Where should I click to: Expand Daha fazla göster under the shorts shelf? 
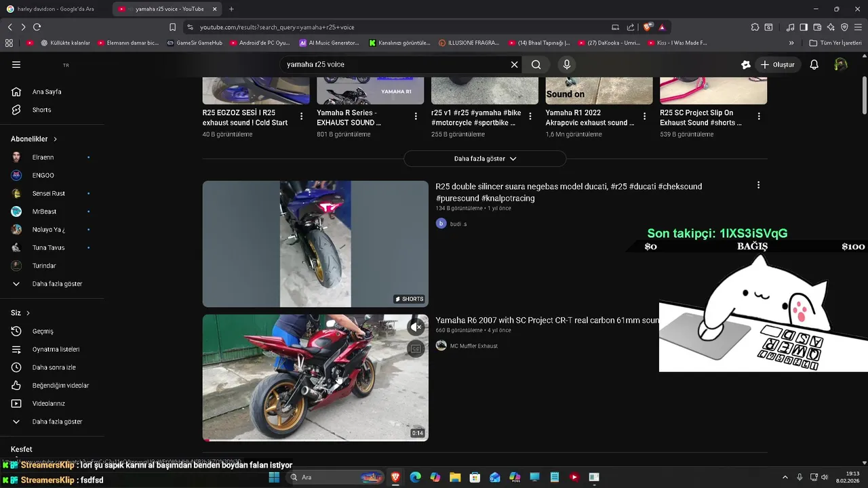[485, 159]
